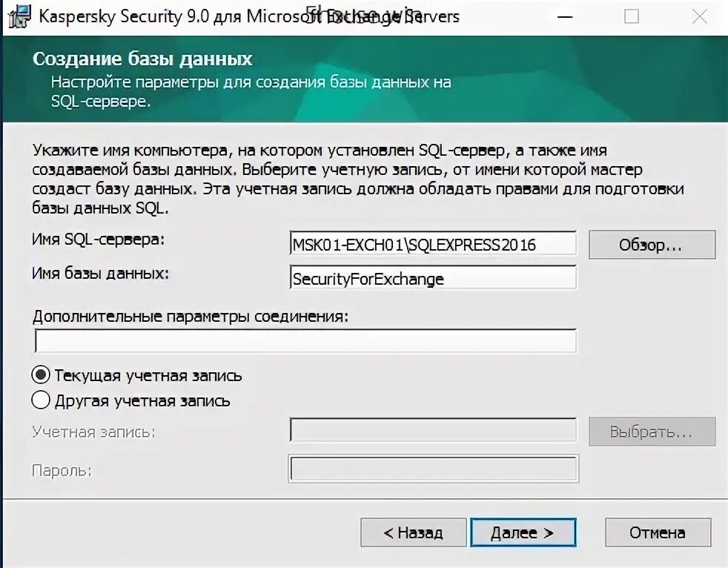Click the disabled 'Выбрать...' button
The height and width of the screenshot is (568, 728).
652,432
